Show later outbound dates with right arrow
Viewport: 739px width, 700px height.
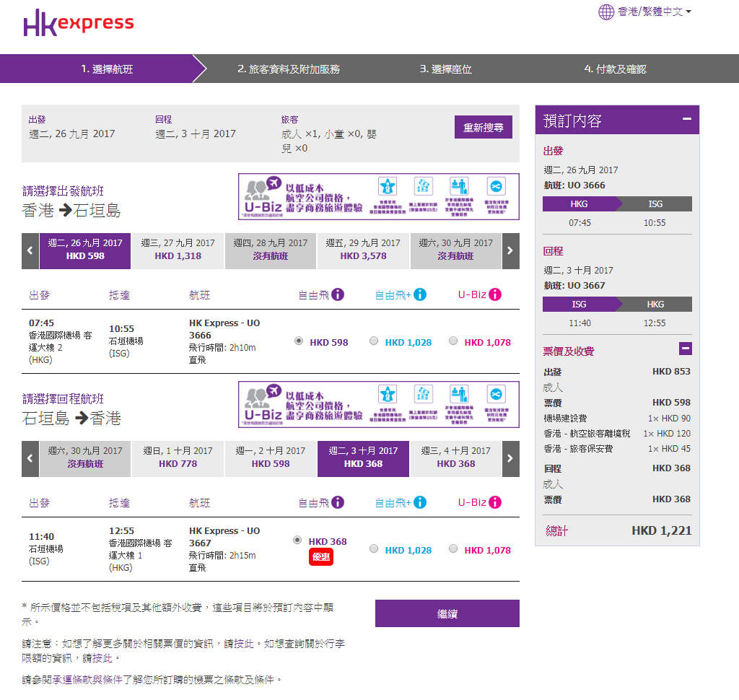click(x=510, y=251)
